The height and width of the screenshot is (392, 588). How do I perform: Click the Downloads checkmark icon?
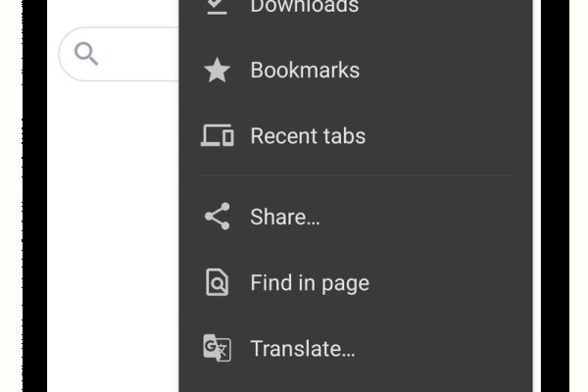pyautogui.click(x=217, y=6)
